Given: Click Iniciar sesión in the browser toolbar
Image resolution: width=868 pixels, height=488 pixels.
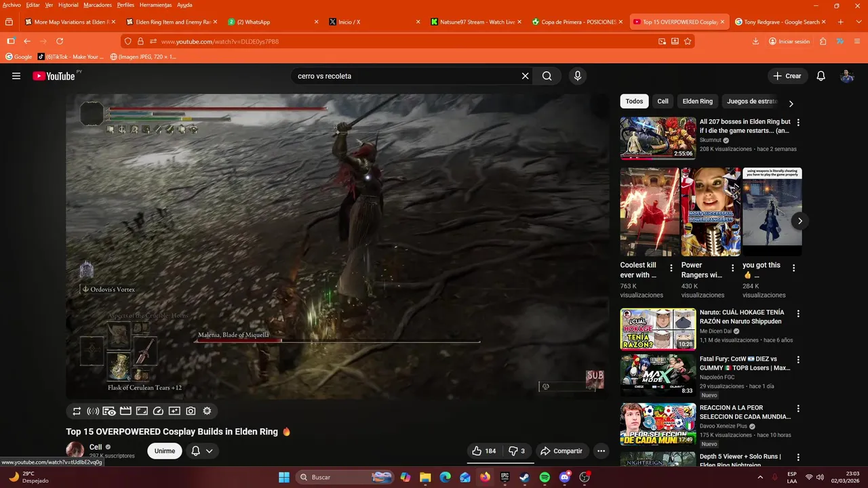Looking at the screenshot, I should 789,41.
